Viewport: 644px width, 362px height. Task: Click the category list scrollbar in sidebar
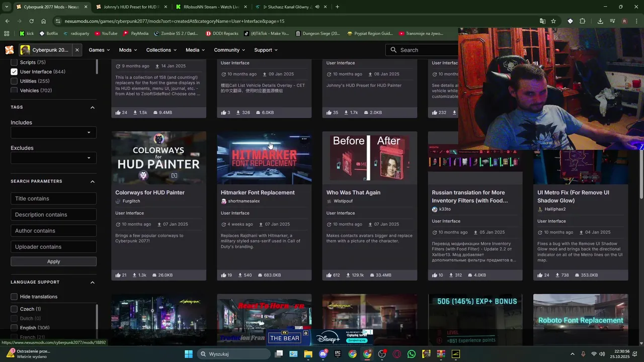point(98,67)
